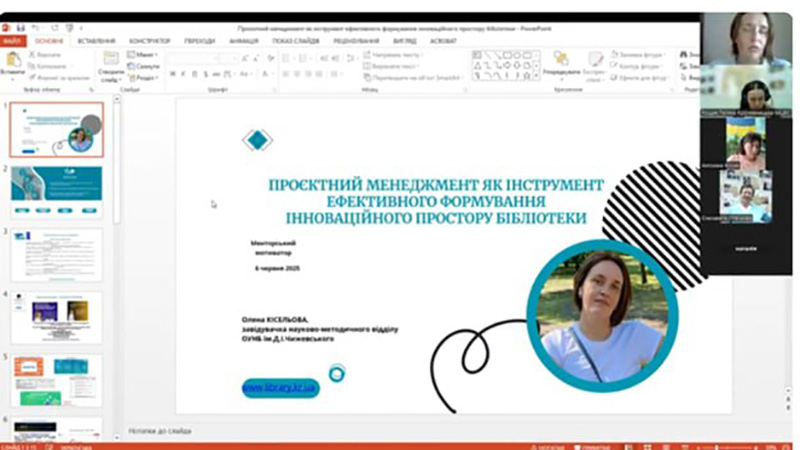Click the Paste (Вставити) clipboard icon
This screenshot has width=800, height=450.
tap(13, 60)
